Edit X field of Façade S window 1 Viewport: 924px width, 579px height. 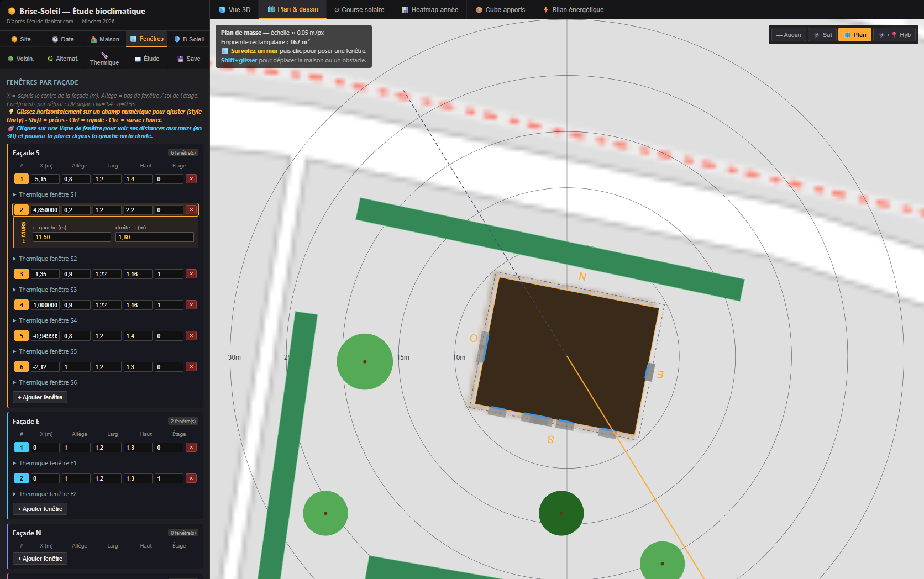(45, 179)
